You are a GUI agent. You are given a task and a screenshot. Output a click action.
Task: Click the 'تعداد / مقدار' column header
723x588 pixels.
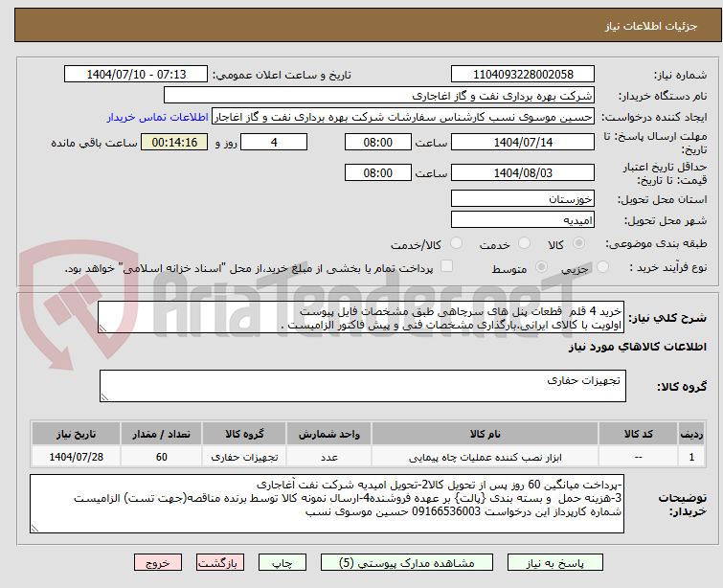click(x=162, y=434)
